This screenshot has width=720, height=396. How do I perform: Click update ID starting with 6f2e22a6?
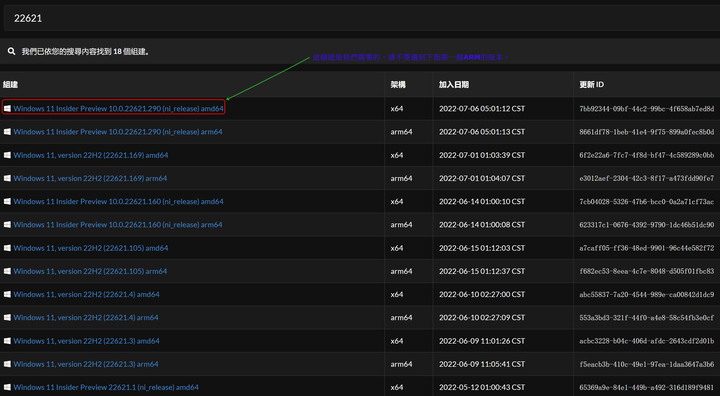click(x=647, y=155)
